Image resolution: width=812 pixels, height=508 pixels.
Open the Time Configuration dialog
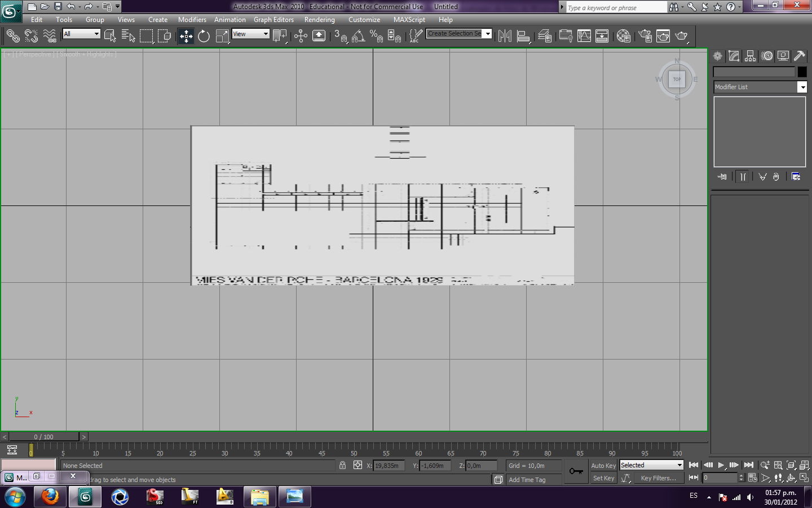point(752,478)
